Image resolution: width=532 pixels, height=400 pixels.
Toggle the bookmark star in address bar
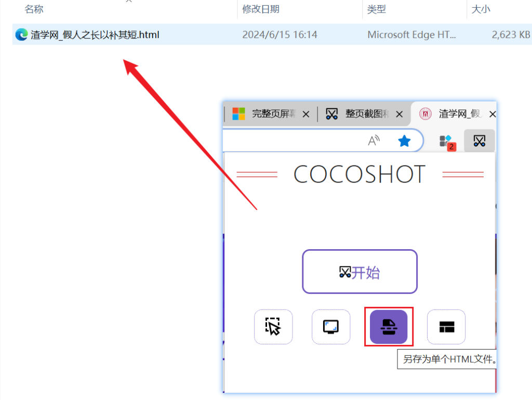(x=404, y=140)
